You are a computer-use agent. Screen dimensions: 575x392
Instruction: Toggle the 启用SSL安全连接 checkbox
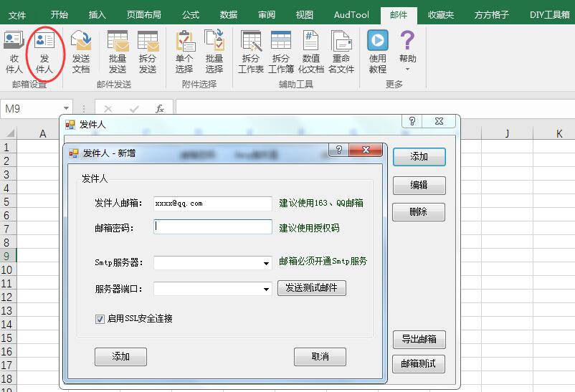click(100, 319)
